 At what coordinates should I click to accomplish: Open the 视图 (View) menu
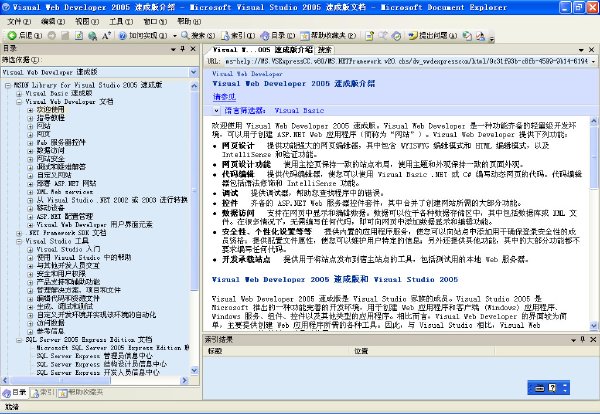pyautogui.click(x=87, y=21)
